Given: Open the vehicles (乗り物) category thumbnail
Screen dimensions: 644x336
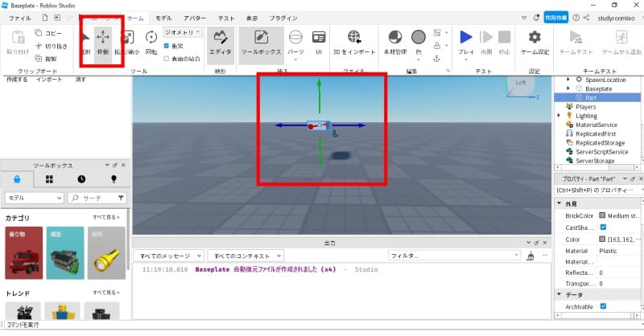Looking at the screenshot, I should [24, 253].
